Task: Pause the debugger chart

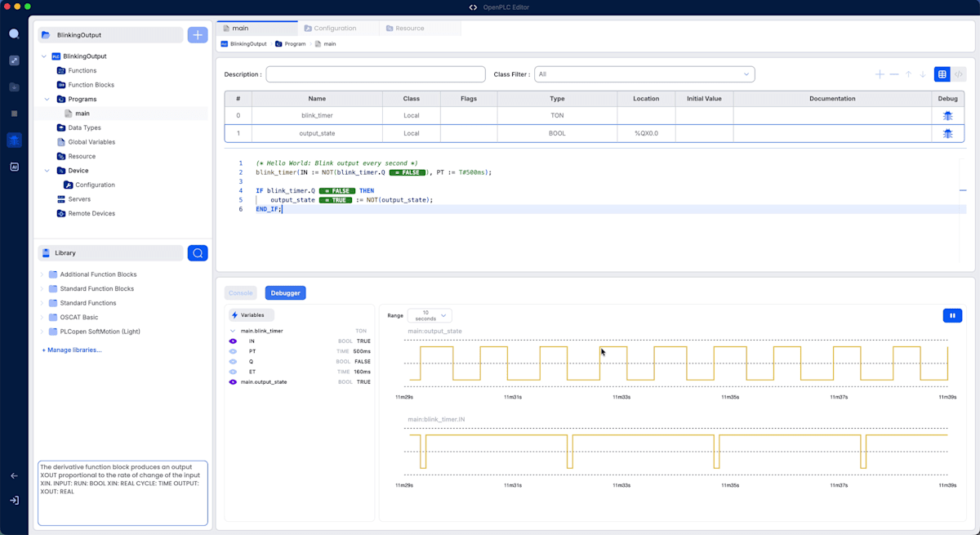Action: point(952,315)
